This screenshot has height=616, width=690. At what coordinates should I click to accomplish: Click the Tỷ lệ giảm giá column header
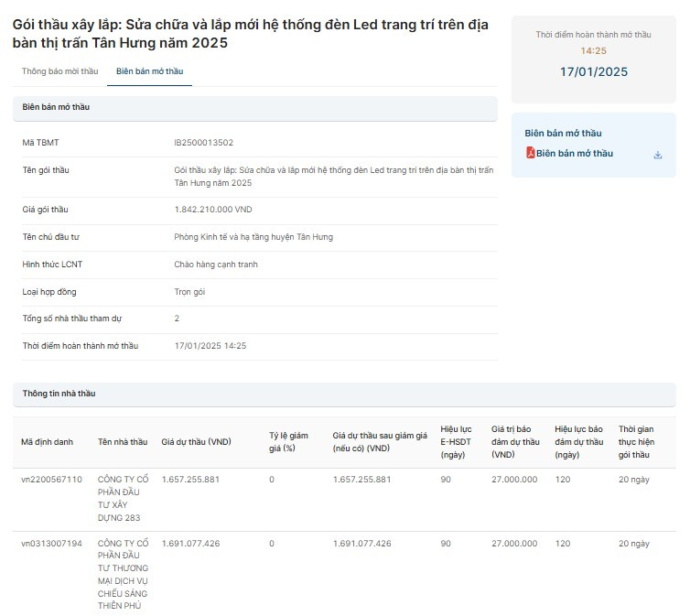288,442
